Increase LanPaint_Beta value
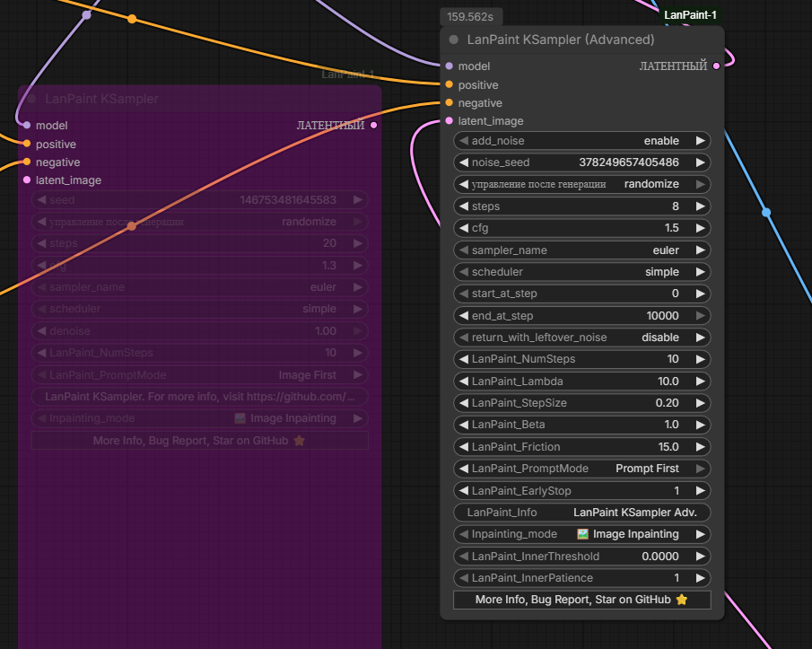This screenshot has height=649, width=812. [x=700, y=425]
